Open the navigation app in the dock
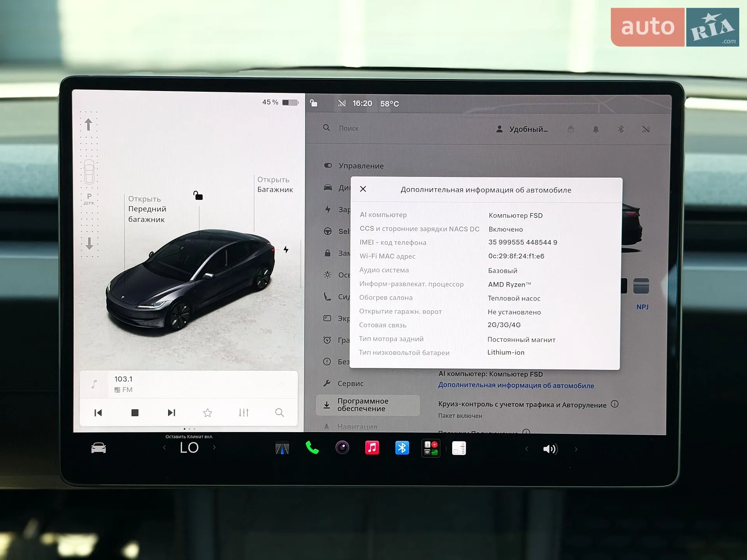This screenshot has width=747, height=560. pyautogui.click(x=282, y=448)
